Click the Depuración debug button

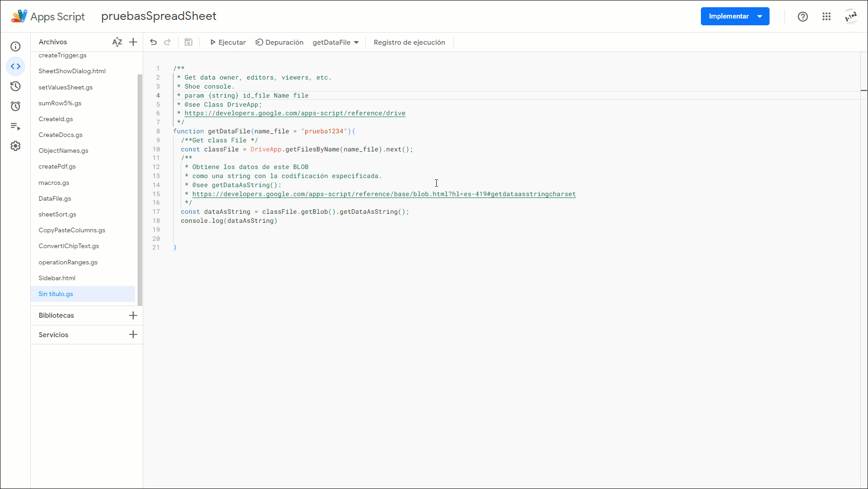click(280, 42)
